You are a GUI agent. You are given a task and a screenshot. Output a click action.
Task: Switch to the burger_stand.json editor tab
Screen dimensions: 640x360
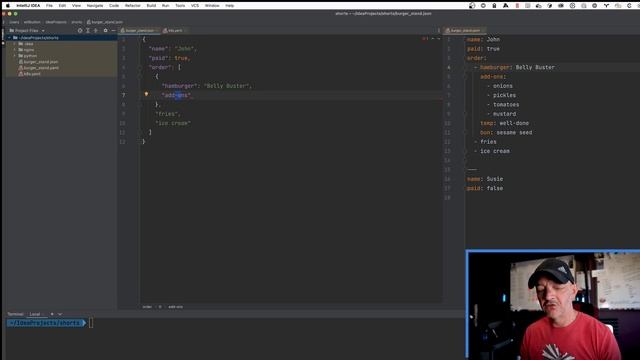[139, 31]
